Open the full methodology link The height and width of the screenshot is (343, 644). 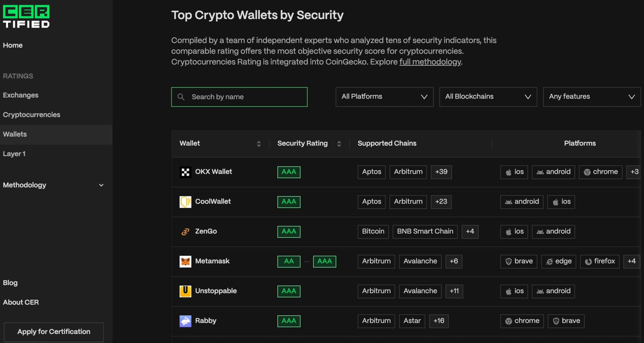[x=430, y=62]
